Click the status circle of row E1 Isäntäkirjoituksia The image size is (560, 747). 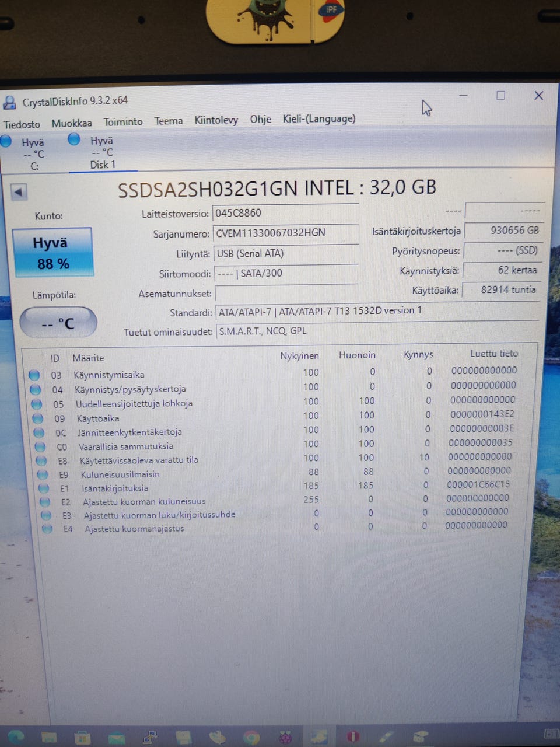pos(44,488)
